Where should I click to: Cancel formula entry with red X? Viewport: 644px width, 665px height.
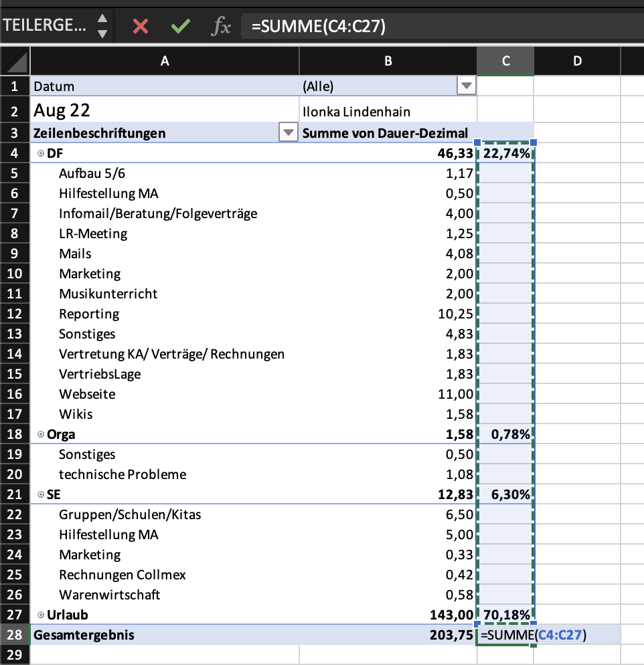(x=141, y=26)
